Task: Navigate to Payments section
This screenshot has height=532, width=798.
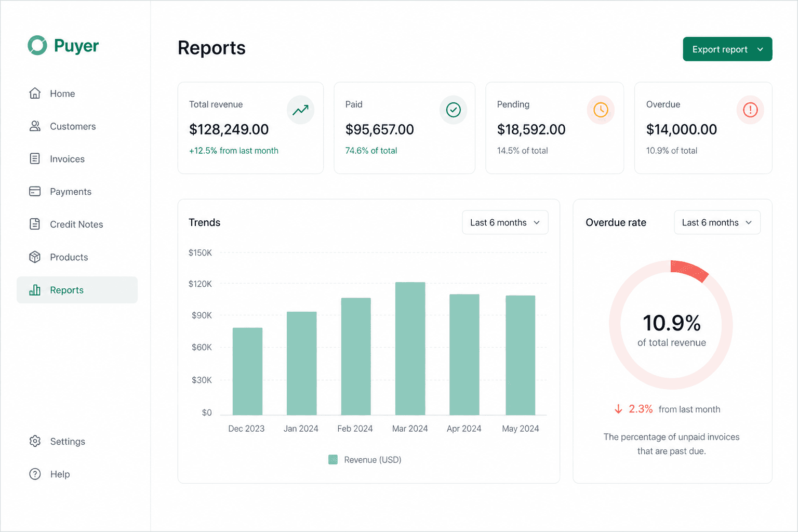Action: tap(77, 192)
